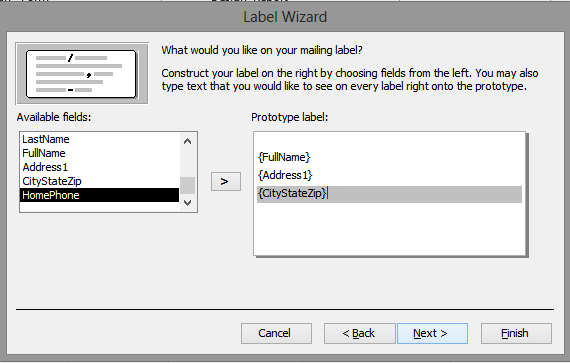Click the empty first prototype label line
This screenshot has width=570, height=363.
(389, 140)
